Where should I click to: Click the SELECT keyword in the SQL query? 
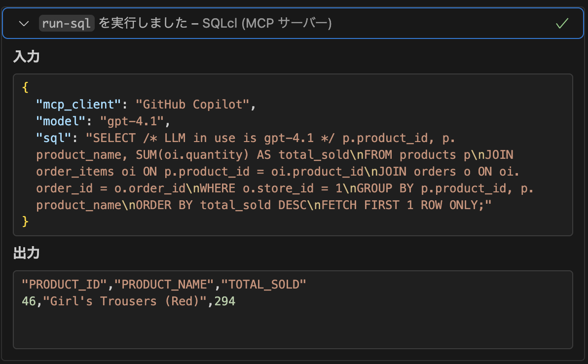click(113, 138)
